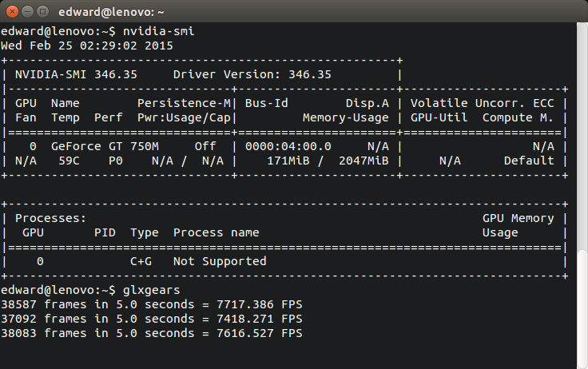Close the terminal window
588x369 pixels.
pos(11,11)
